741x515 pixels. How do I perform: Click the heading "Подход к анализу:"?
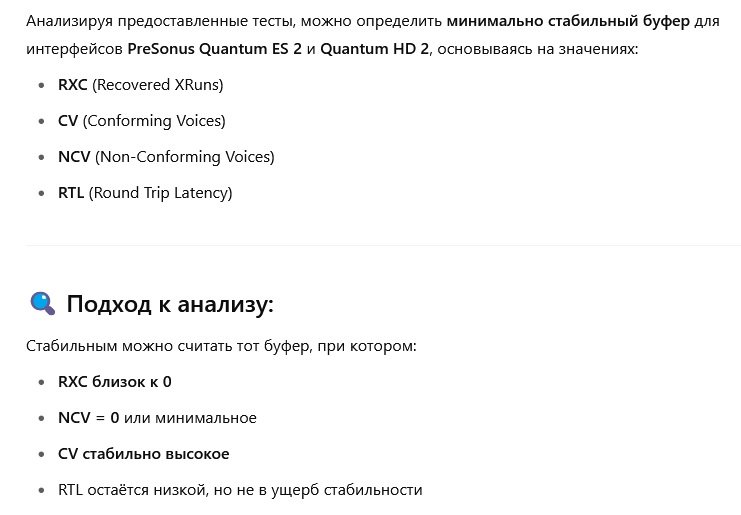coord(170,304)
